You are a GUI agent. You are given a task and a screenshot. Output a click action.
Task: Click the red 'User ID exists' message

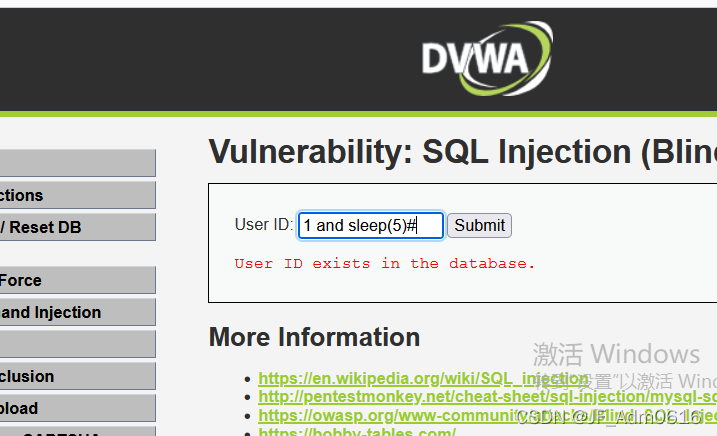pyautogui.click(x=385, y=264)
